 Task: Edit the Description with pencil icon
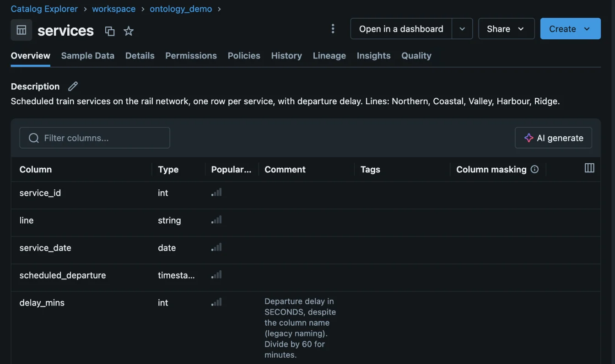tap(73, 86)
